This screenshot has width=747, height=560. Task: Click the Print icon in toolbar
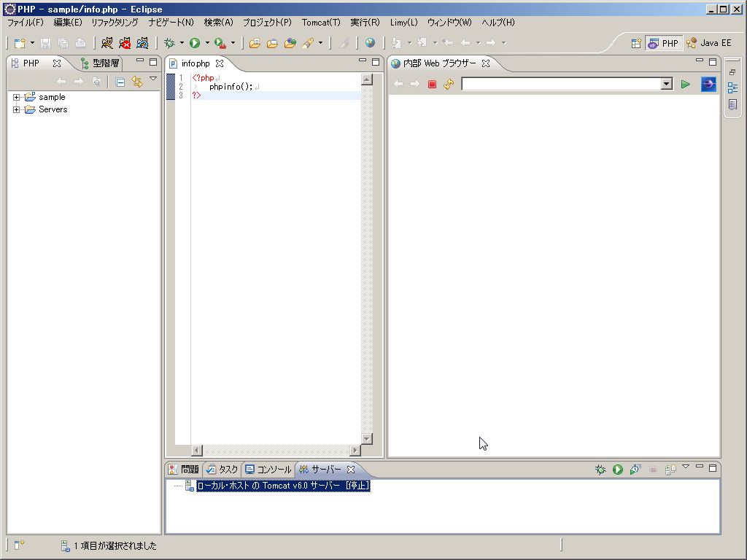[80, 43]
